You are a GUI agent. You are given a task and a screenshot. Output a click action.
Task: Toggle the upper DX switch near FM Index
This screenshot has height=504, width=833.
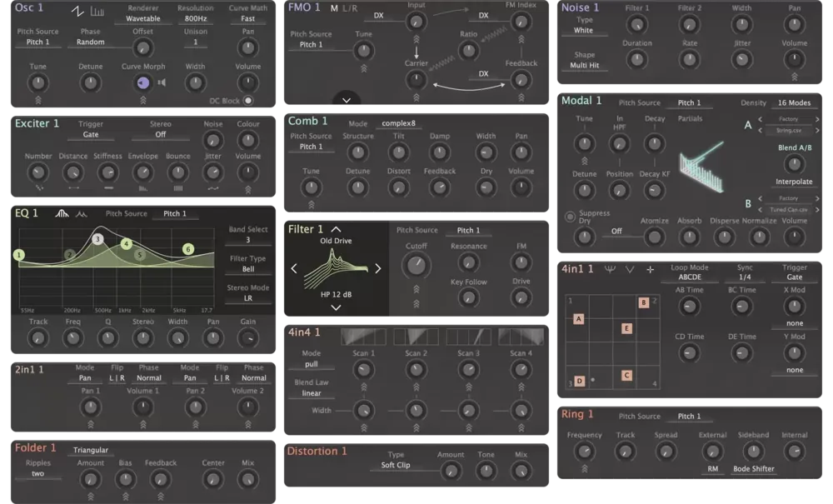point(483,15)
